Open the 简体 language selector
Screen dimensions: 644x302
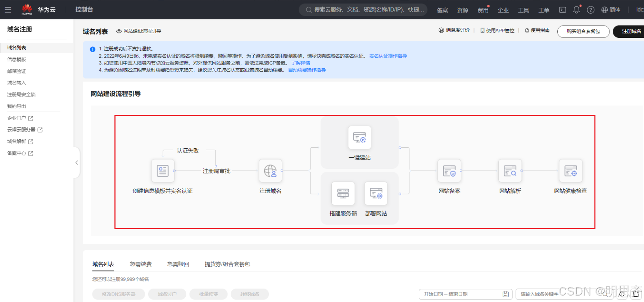(x=611, y=10)
